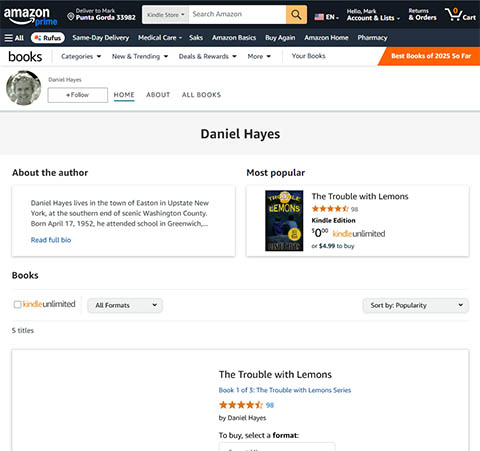The image size is (480, 451).
Task: Launch the Rufus assistant
Action: tap(48, 38)
